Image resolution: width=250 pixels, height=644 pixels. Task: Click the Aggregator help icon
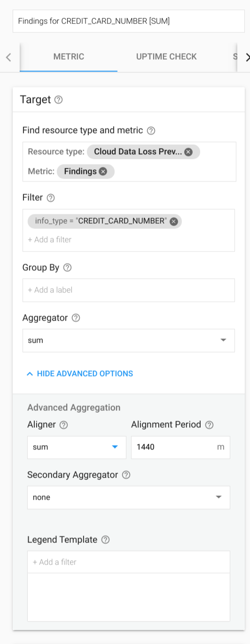tap(76, 318)
